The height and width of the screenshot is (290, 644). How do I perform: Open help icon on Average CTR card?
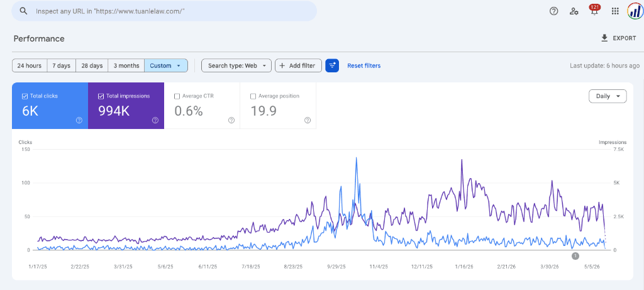coord(231,120)
